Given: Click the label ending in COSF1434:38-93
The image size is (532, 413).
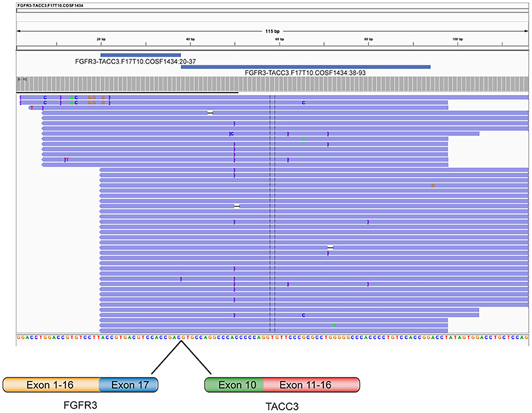Looking at the screenshot, I should tap(305, 73).
